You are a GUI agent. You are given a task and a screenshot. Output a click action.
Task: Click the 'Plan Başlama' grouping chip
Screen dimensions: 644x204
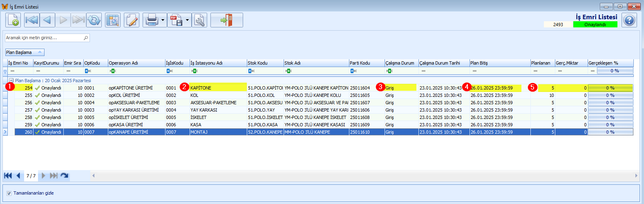tap(25, 52)
